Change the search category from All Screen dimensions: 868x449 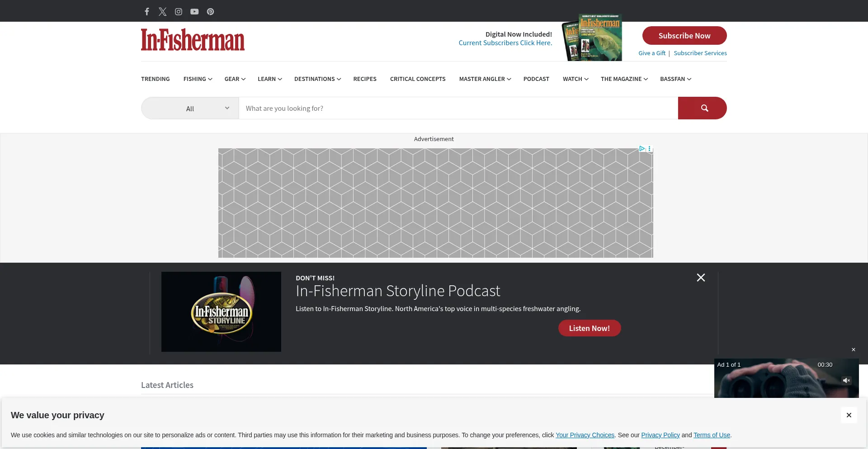(x=207, y=108)
